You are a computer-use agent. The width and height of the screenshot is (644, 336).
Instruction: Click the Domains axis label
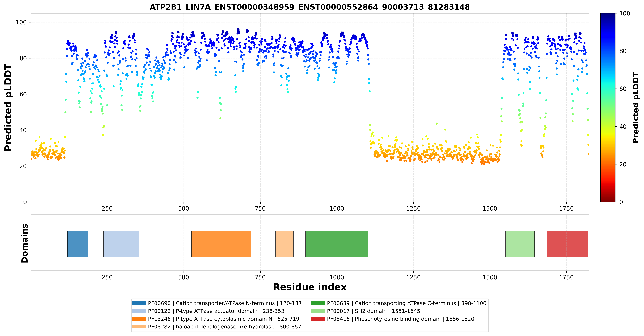click(x=24, y=243)
